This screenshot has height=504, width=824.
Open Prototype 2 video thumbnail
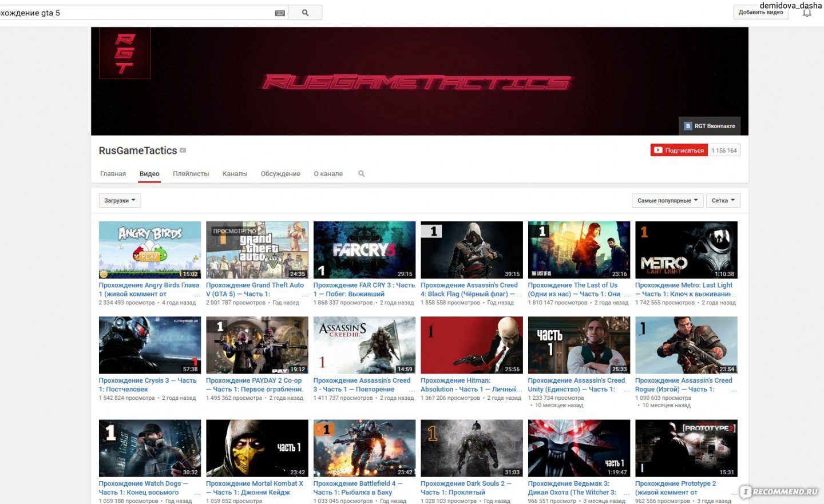(x=686, y=449)
